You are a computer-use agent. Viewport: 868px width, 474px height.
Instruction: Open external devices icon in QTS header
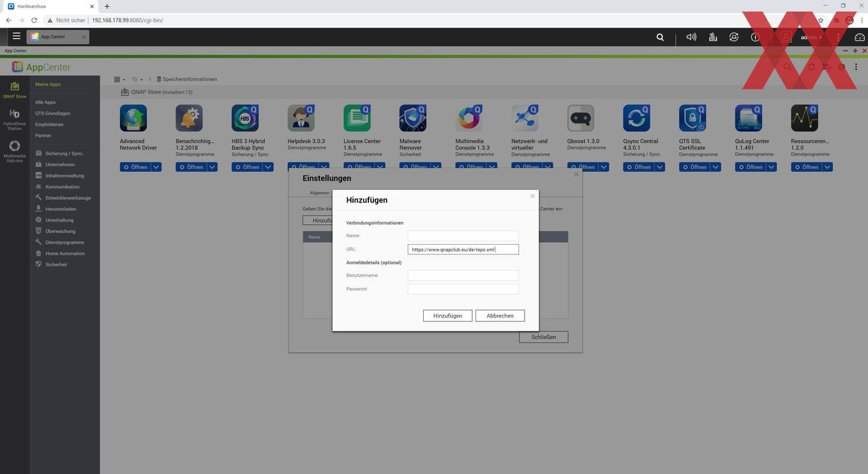pos(734,37)
